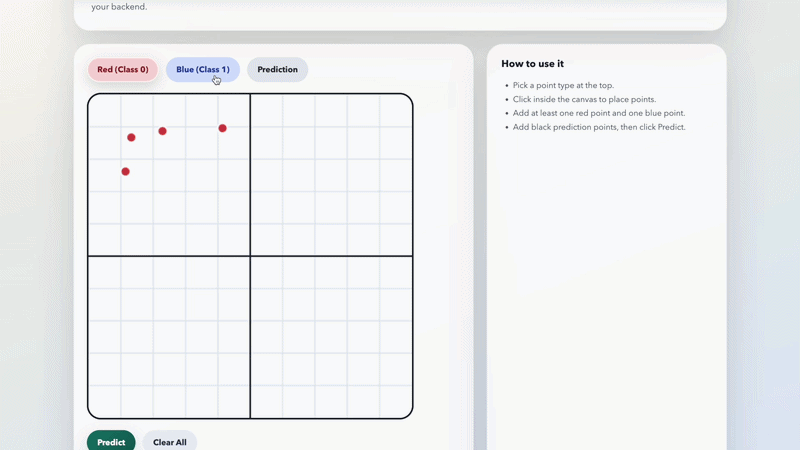
Task: Select the Prediction point type
Action: coord(277,69)
